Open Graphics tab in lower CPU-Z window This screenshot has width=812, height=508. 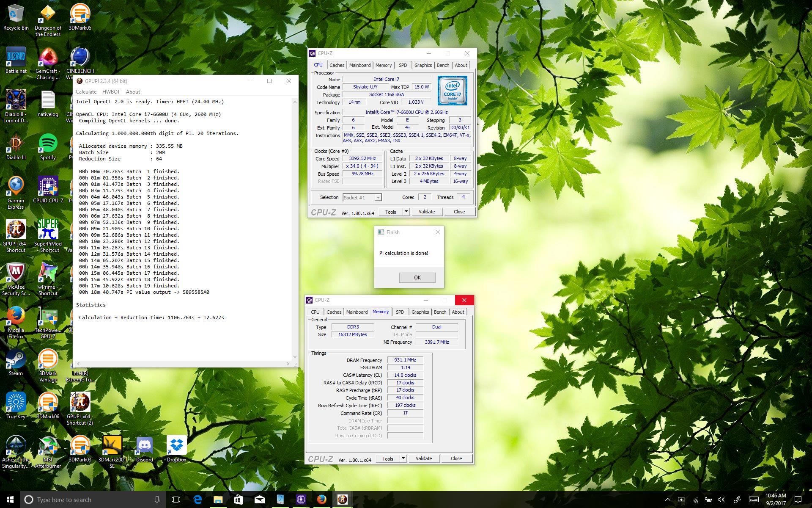420,312
